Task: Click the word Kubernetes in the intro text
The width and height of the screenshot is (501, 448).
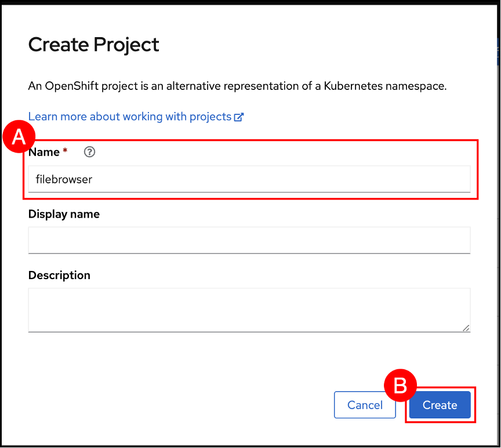Action: click(x=357, y=86)
